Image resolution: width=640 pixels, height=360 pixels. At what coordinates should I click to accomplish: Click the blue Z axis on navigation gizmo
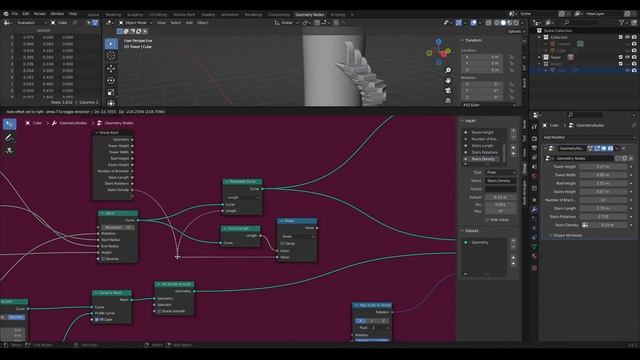pyautogui.click(x=438, y=42)
